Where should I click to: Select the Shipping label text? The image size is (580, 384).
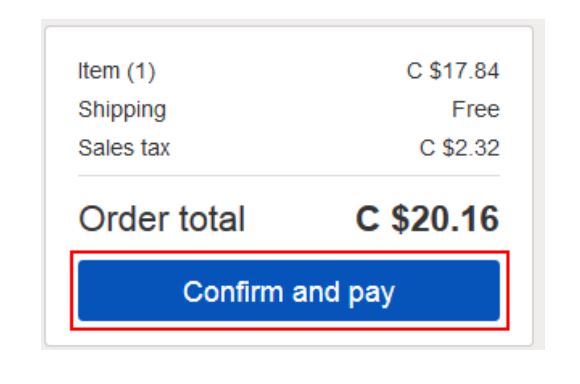pos(122,110)
